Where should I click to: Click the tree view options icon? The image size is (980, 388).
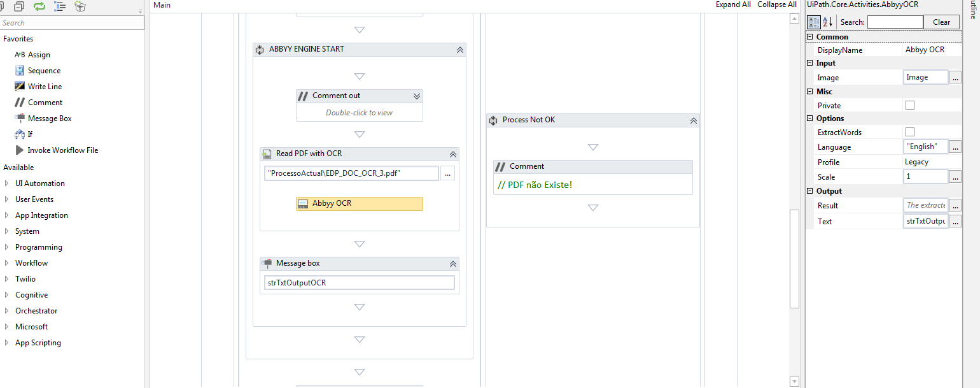point(60,6)
